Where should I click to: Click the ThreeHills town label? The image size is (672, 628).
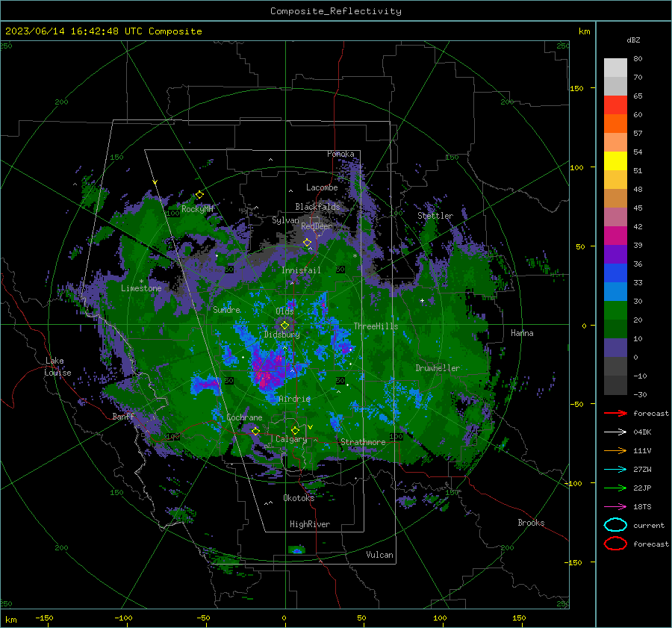point(376,326)
